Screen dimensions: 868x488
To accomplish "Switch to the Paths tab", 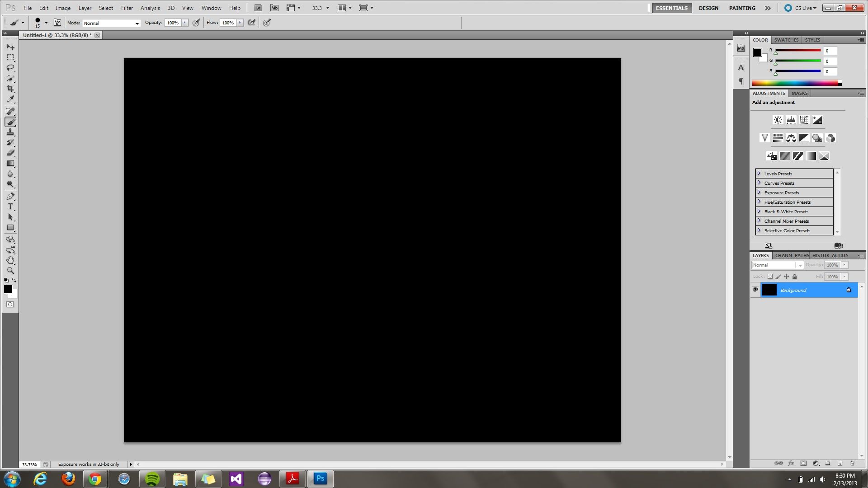I will click(802, 255).
